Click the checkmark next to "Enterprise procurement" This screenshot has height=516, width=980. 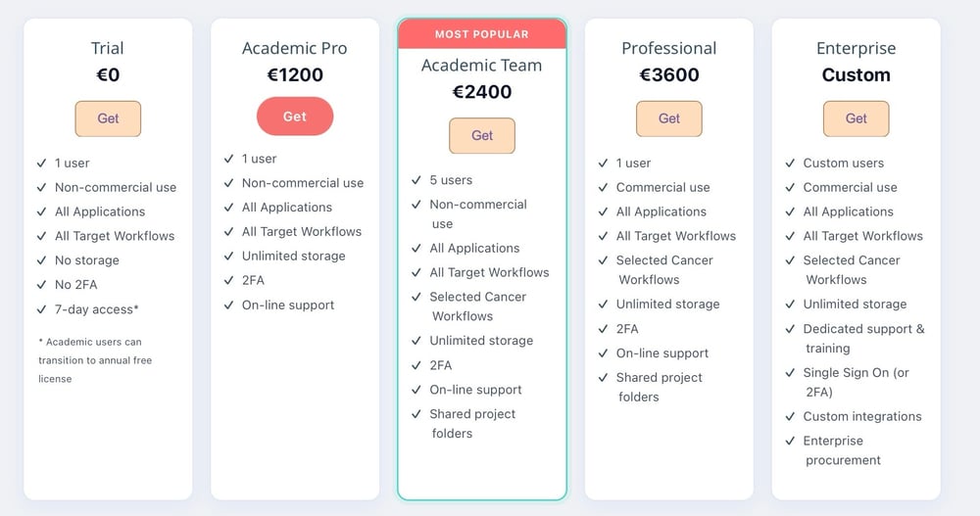pyautogui.click(x=790, y=441)
